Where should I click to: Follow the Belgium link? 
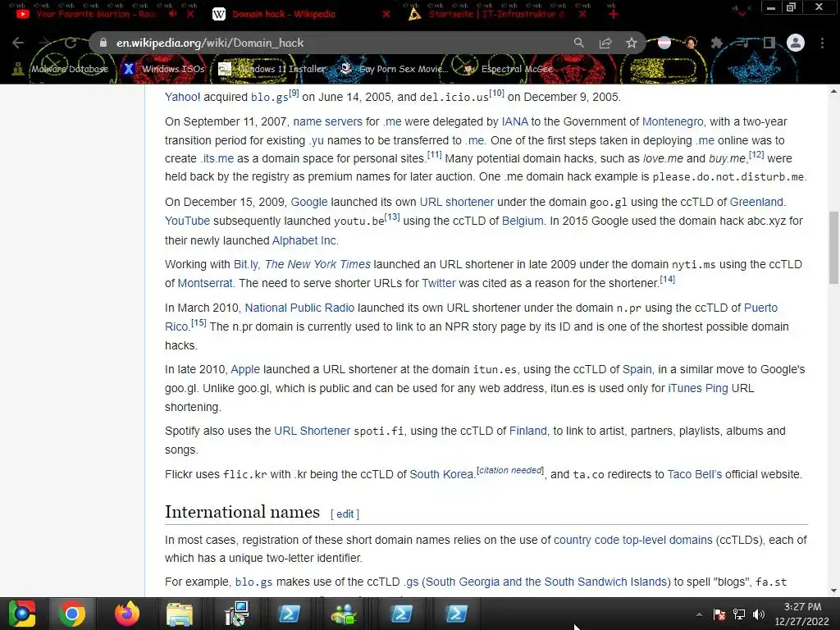(523, 221)
